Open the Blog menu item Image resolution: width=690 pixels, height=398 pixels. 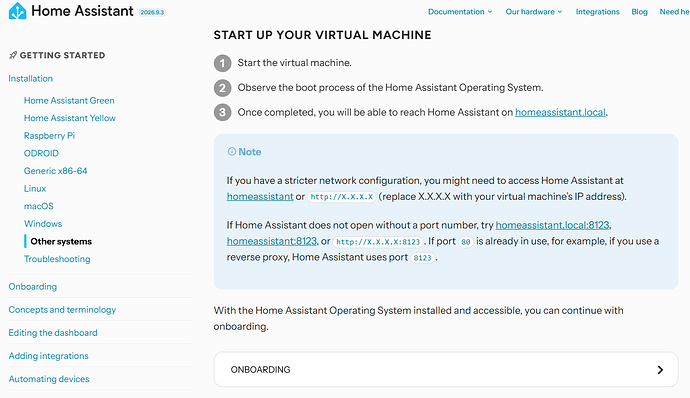coord(639,12)
